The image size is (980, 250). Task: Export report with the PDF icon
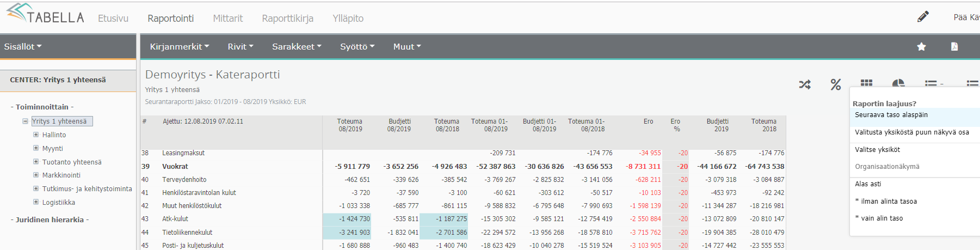click(x=954, y=47)
